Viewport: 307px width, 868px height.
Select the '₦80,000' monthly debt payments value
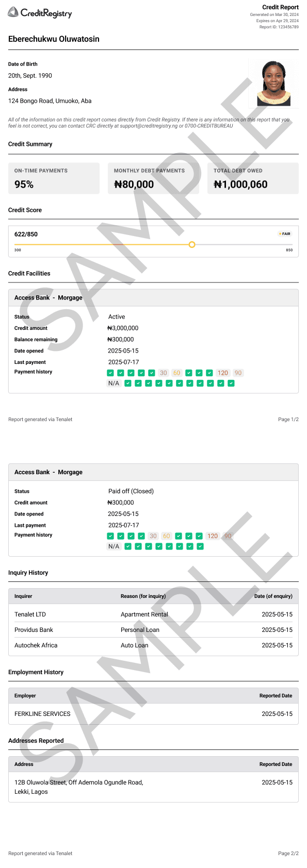click(134, 185)
